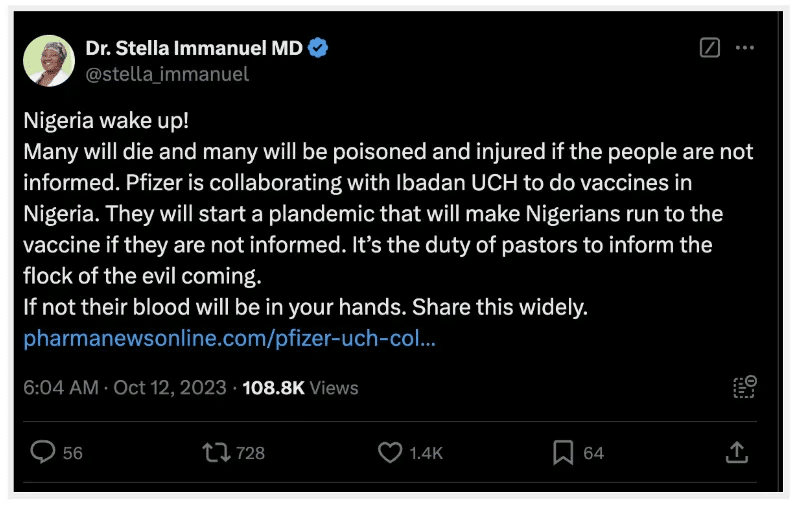Click the slashed square icon near top right
Image resolution: width=800 pixels, height=508 pixels.
(709, 48)
